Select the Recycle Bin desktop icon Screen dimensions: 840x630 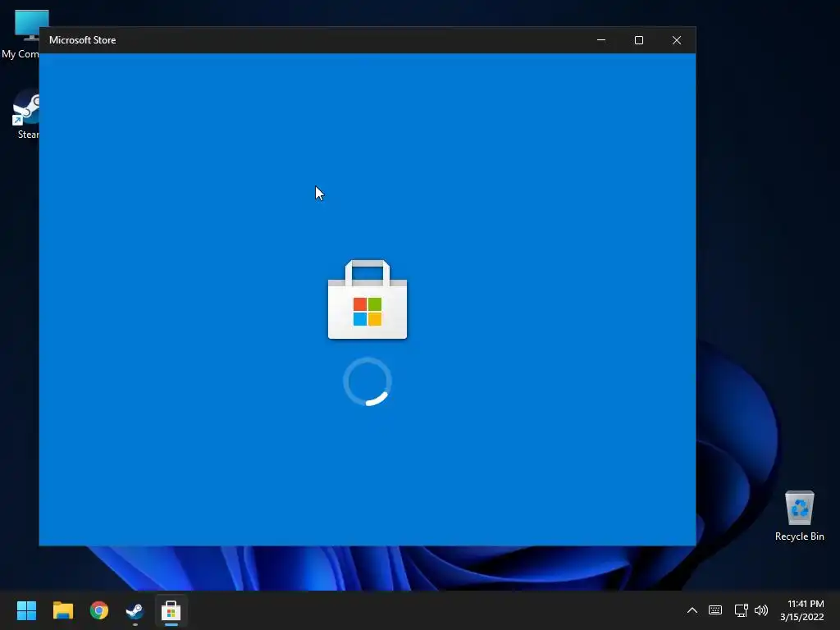(799, 516)
